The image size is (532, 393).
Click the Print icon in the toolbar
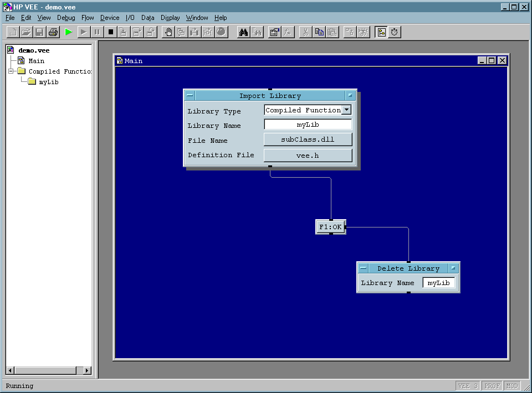click(x=53, y=32)
